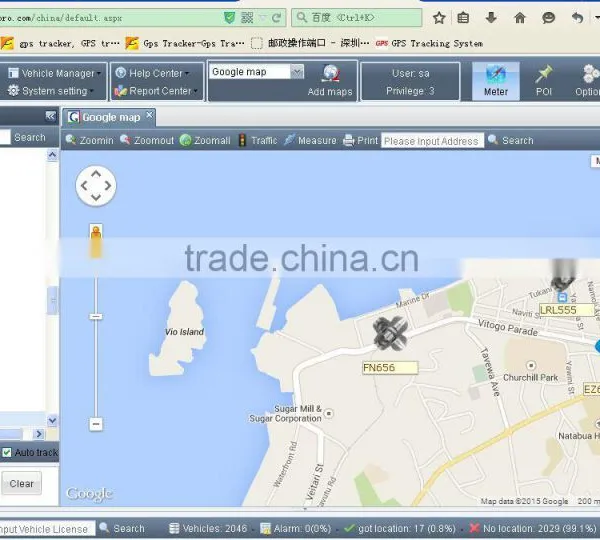
Task: Click the browser chat bubble icon
Action: point(548,18)
